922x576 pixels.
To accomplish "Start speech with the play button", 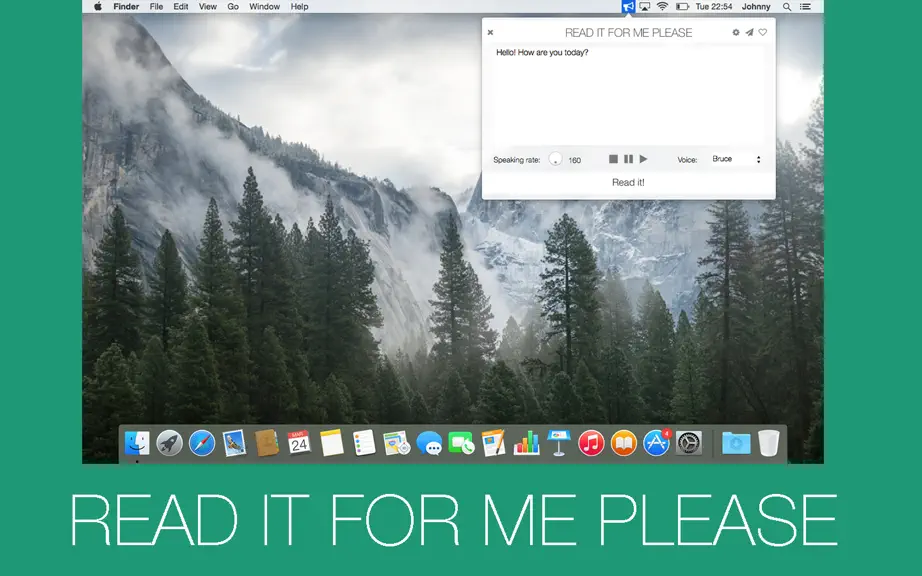I will click(643, 159).
